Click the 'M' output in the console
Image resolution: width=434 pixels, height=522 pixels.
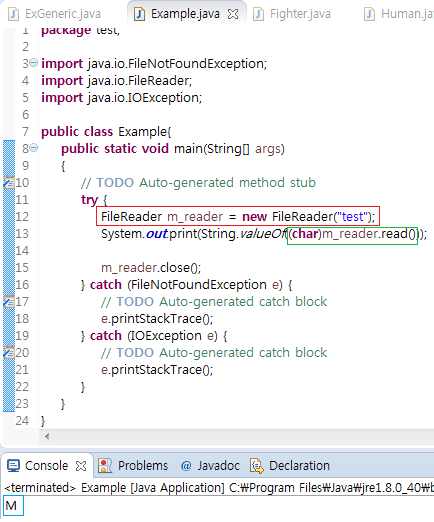pos(11,506)
